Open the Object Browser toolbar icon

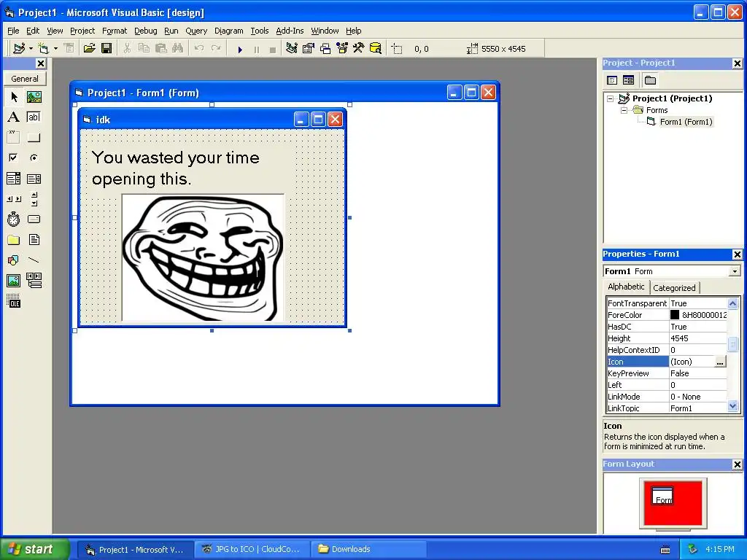[x=342, y=49]
